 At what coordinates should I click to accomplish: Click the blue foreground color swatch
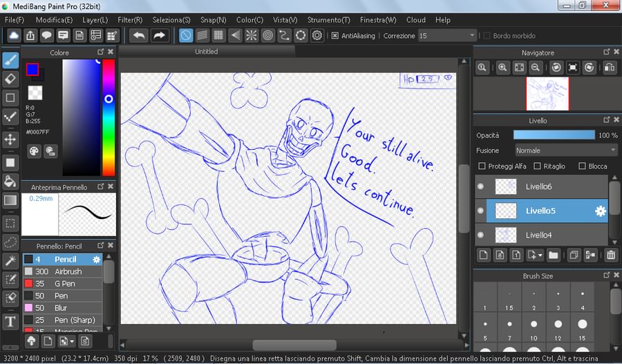(x=32, y=69)
